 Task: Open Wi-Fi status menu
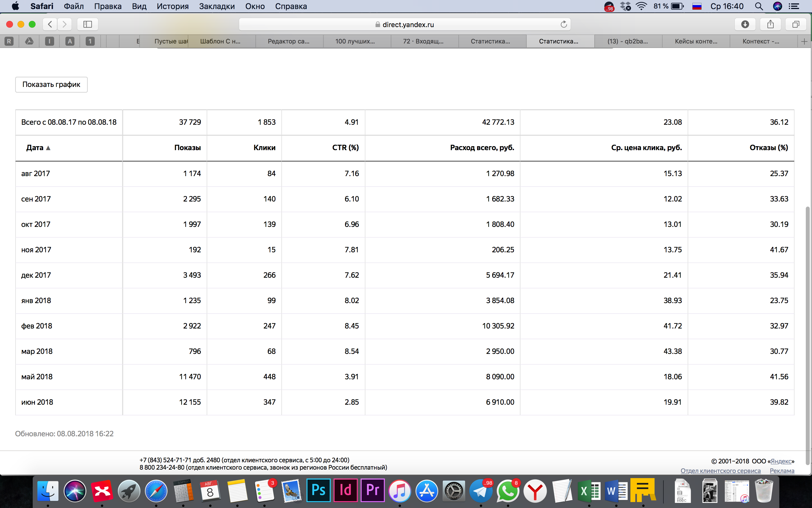tap(641, 6)
